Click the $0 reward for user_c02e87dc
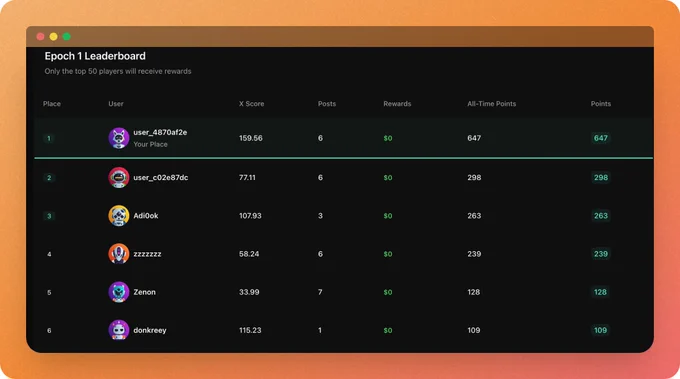This screenshot has width=680, height=379. point(388,177)
